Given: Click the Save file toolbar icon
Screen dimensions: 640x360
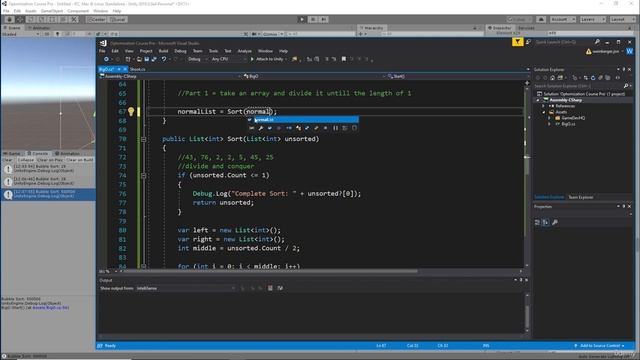Looking at the screenshot, I should point(147,59).
